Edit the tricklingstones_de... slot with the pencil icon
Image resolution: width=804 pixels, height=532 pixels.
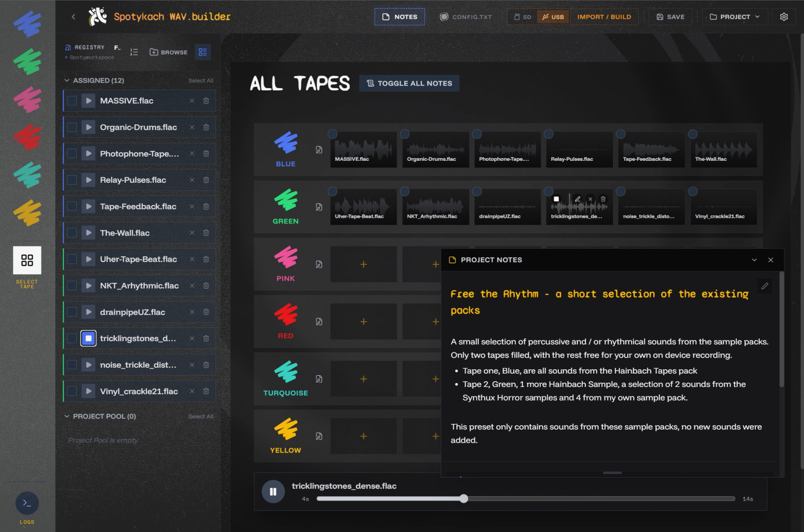[x=578, y=199]
